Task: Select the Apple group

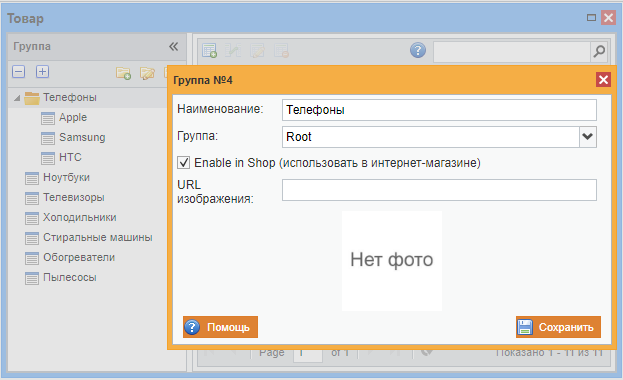Action: click(73, 118)
